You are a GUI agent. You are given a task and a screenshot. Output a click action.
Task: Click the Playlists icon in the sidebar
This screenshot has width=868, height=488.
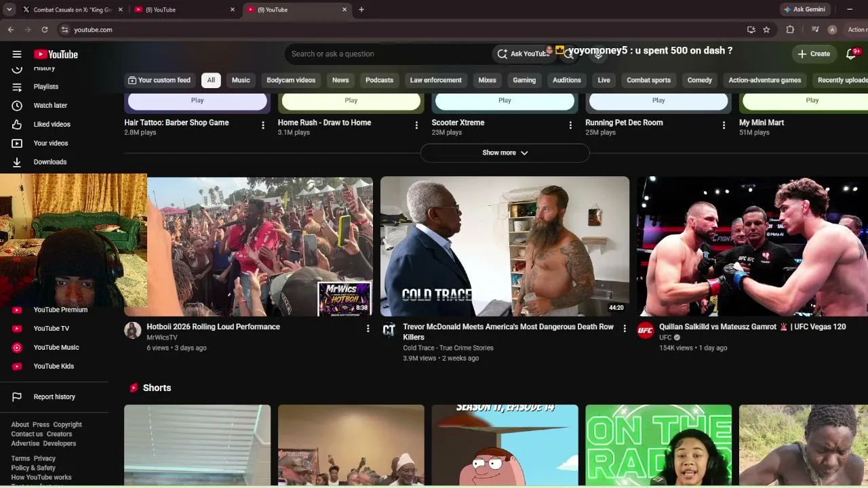coord(17,87)
